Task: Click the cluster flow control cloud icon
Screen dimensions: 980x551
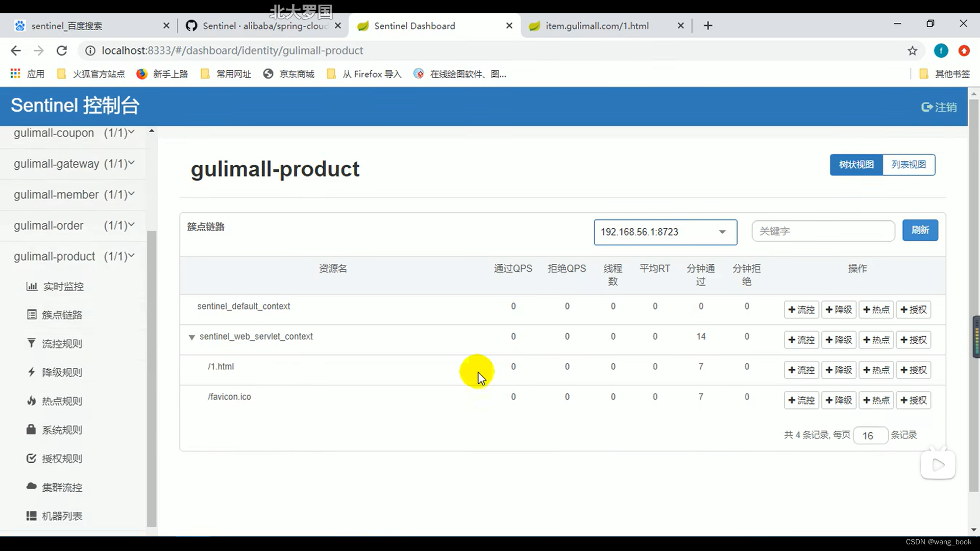Action: (x=32, y=486)
